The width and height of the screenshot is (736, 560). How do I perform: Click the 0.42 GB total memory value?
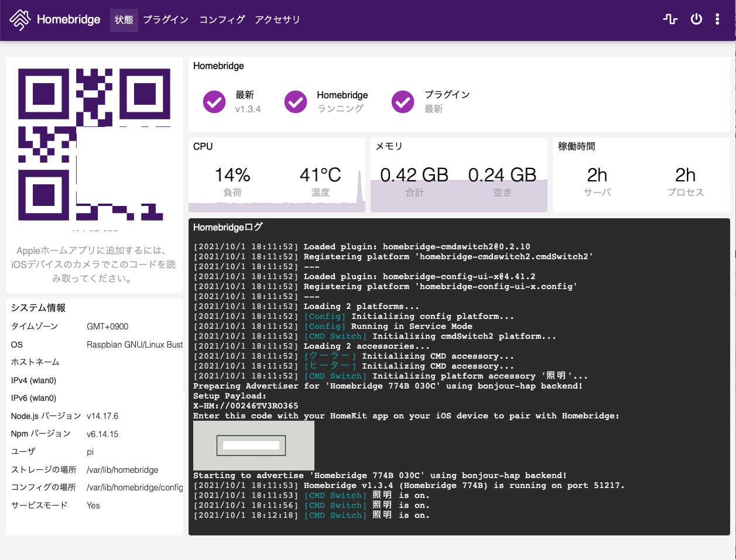click(x=415, y=175)
